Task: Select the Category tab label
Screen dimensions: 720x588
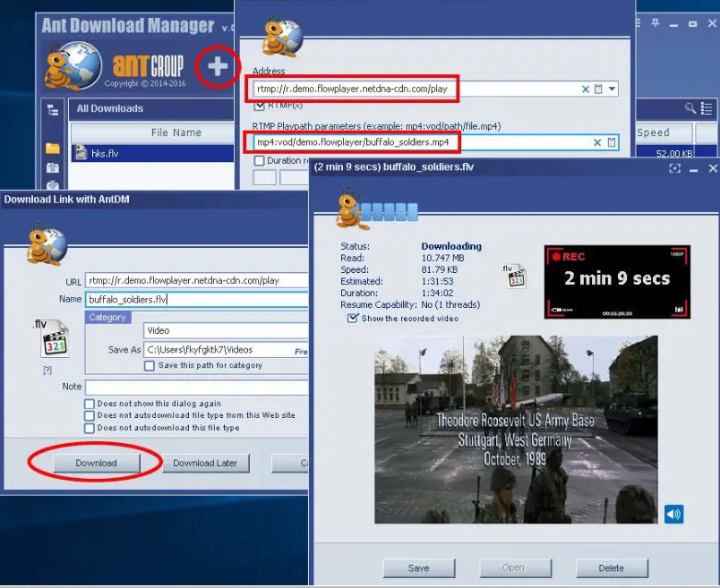Action: (107, 317)
